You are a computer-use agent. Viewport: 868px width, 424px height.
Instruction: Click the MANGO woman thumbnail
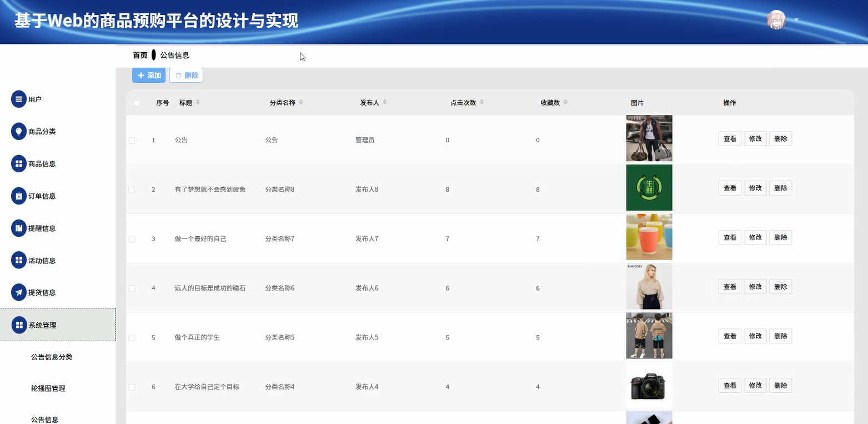click(x=649, y=286)
